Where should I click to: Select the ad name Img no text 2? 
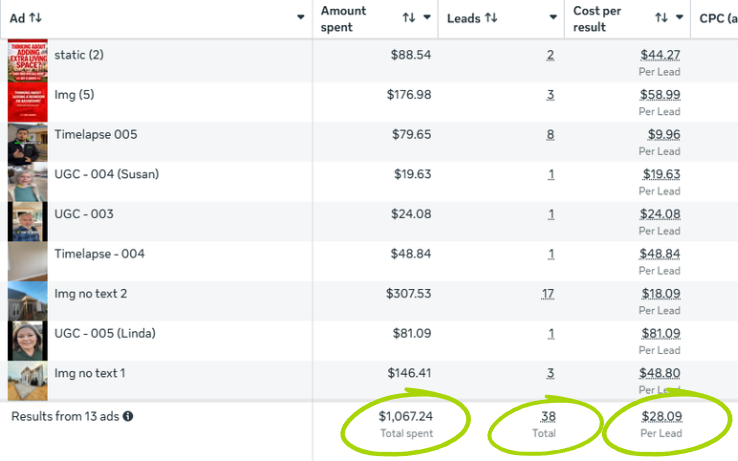pyautogui.click(x=90, y=294)
